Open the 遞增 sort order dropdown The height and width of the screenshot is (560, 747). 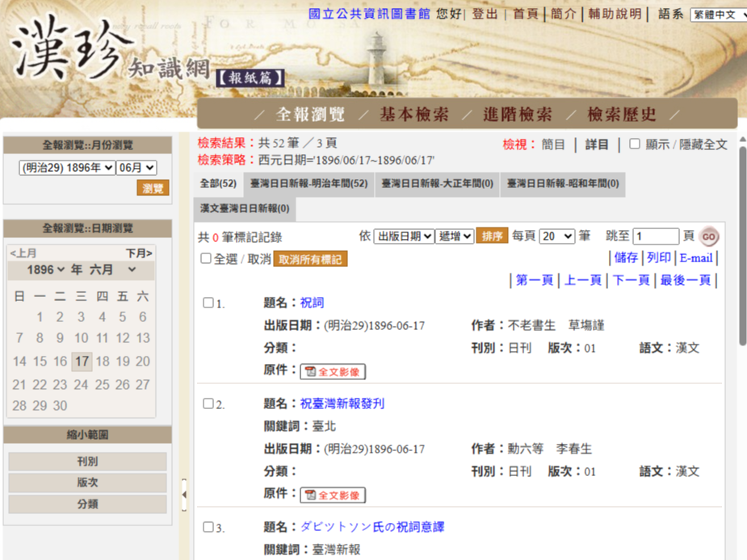point(455,236)
